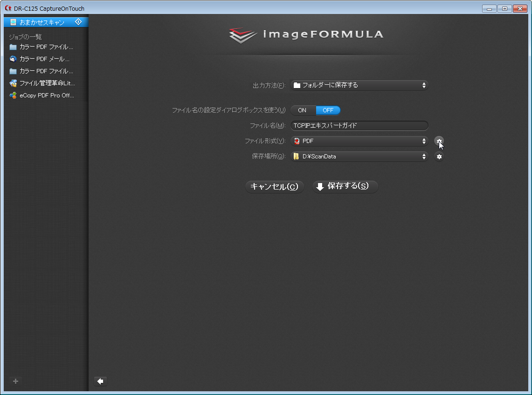
Task: Go back with the arrow button
Action: [100, 381]
